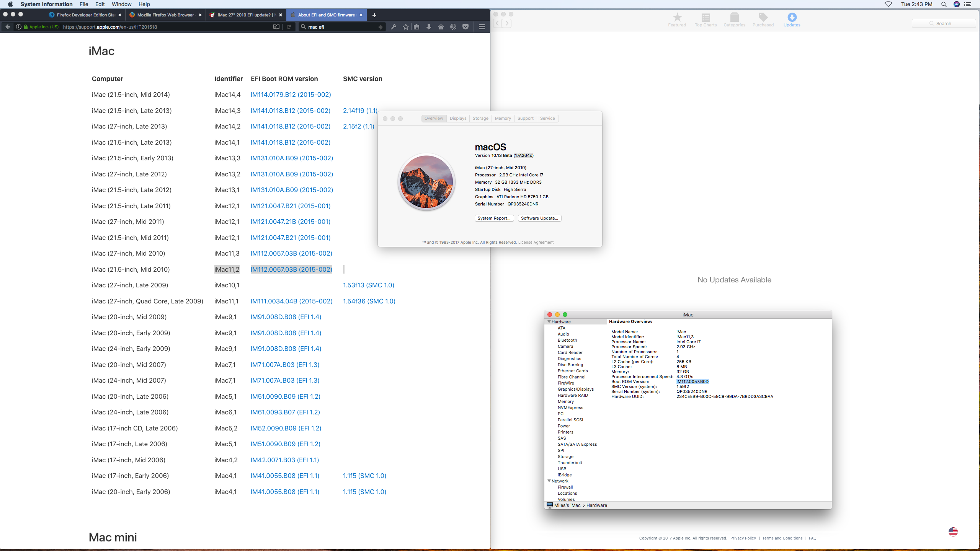Select Firewall under Network in System Information

(565, 487)
